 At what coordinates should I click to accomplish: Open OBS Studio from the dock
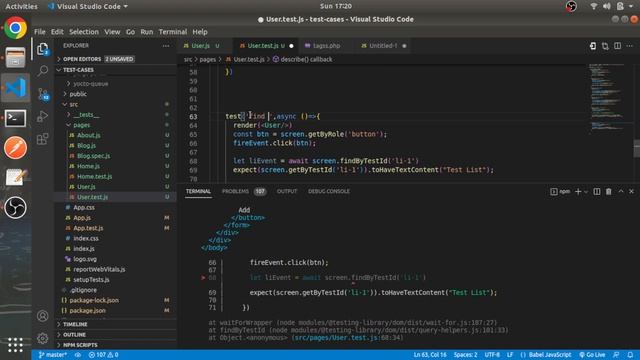pyautogui.click(x=16, y=207)
